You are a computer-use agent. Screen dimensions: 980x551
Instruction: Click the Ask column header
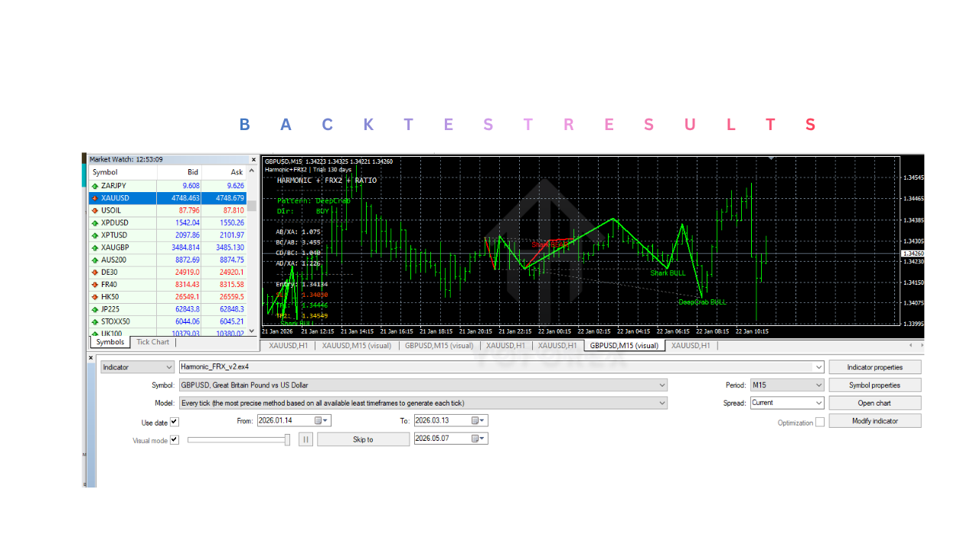224,172
